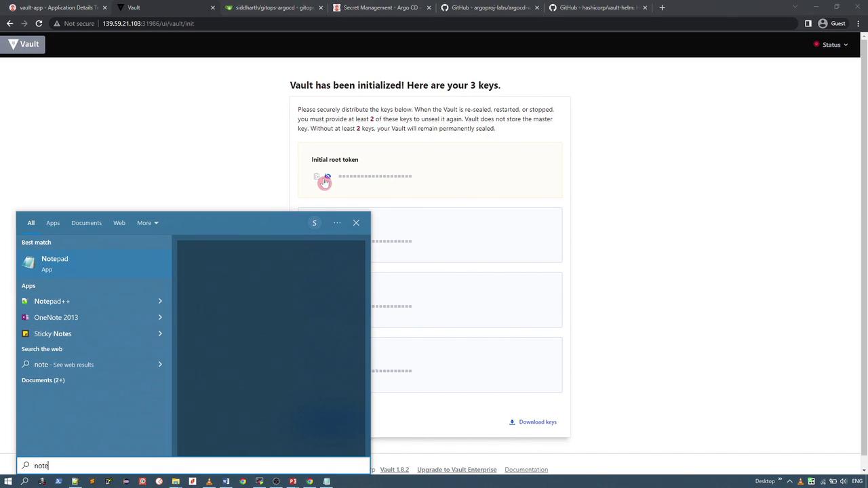The height and width of the screenshot is (488, 868).
Task: Show the Not secure site information
Action: (75, 24)
